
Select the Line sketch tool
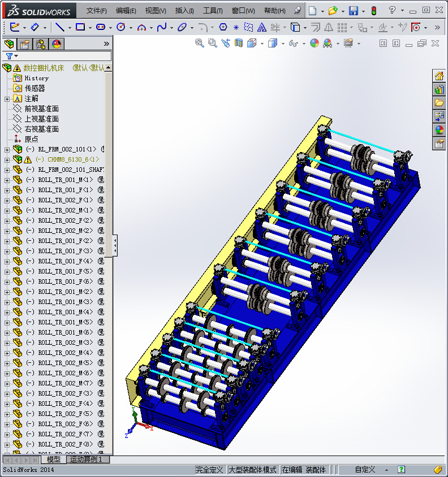pos(59,27)
